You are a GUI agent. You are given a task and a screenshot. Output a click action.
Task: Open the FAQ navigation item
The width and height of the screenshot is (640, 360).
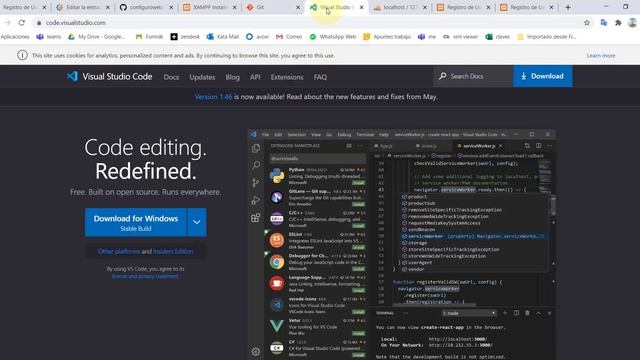coord(320,77)
